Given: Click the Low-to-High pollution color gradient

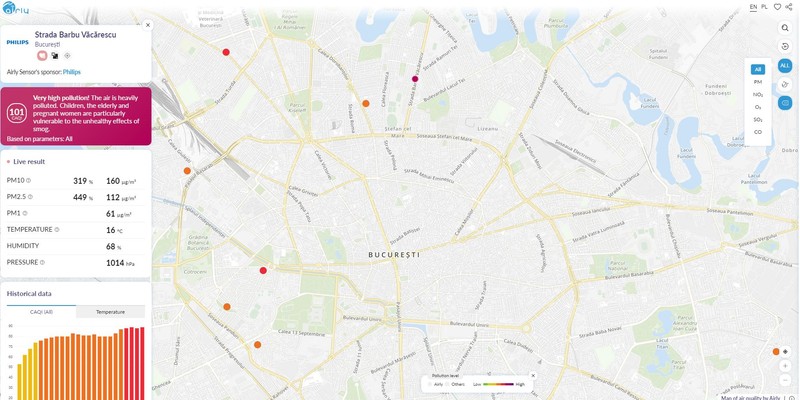Looking at the screenshot, I should click(498, 384).
